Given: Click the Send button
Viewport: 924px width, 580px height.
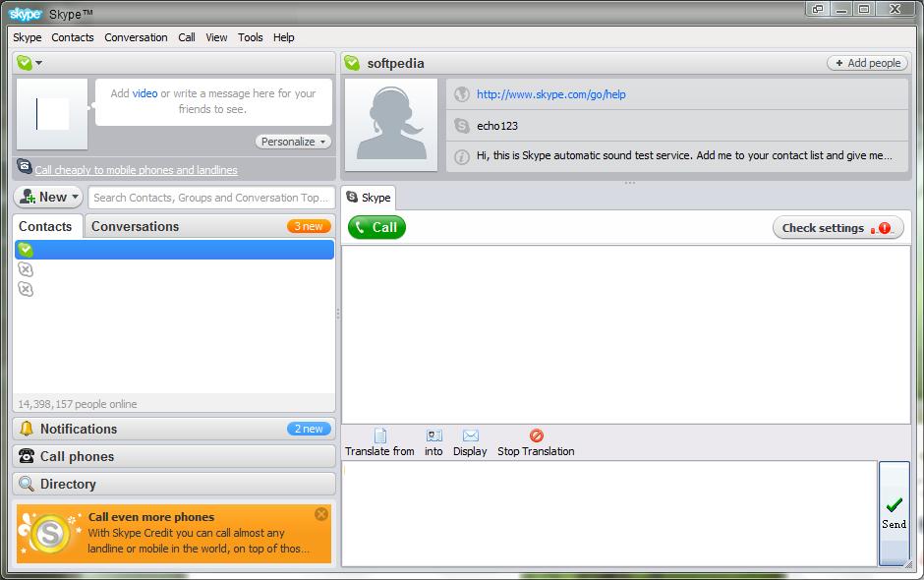Looking at the screenshot, I should coord(894,513).
